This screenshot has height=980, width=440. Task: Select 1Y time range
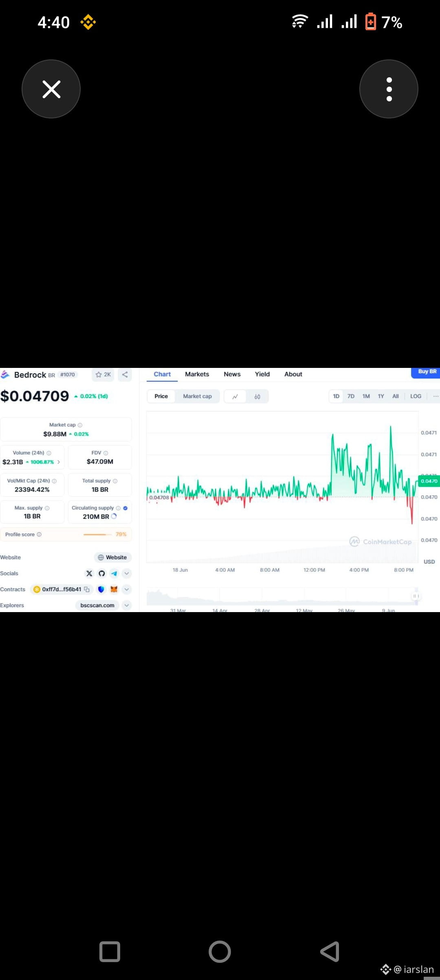pos(381,396)
